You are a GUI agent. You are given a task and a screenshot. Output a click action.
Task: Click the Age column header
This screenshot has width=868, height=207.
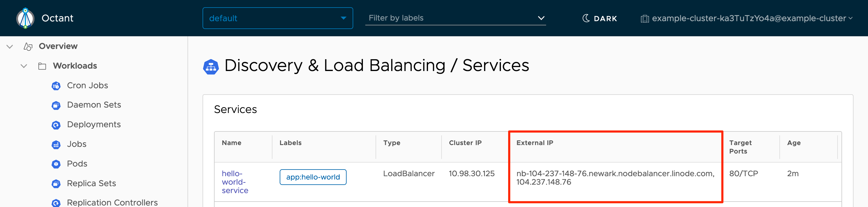coord(794,143)
